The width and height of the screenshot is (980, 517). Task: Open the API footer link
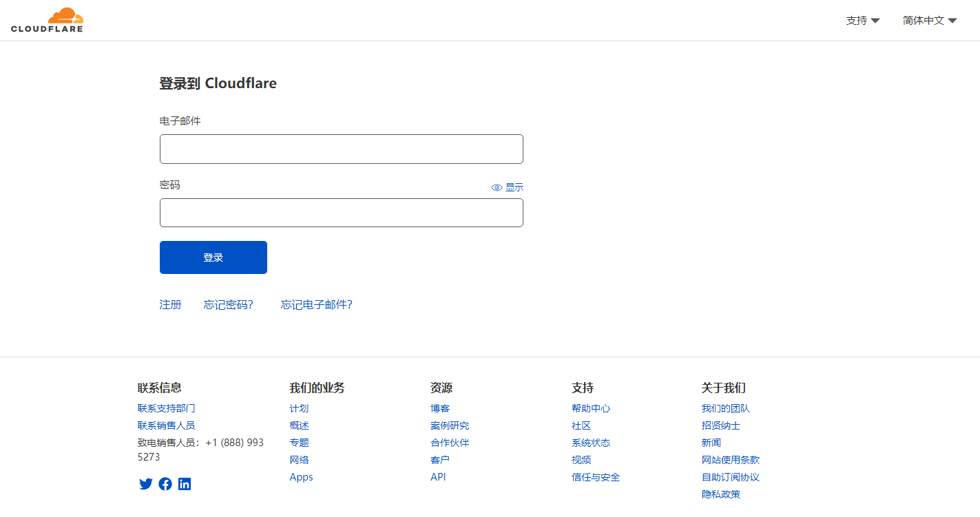[438, 477]
